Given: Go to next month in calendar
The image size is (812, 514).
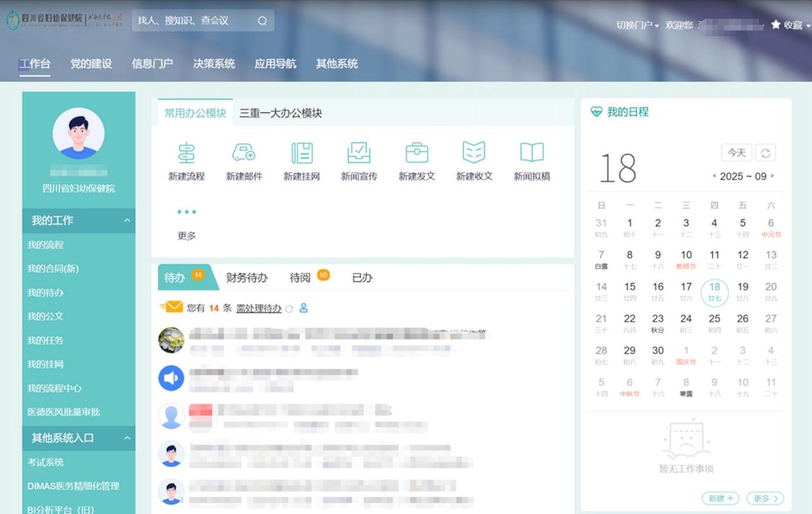Looking at the screenshot, I should [772, 176].
